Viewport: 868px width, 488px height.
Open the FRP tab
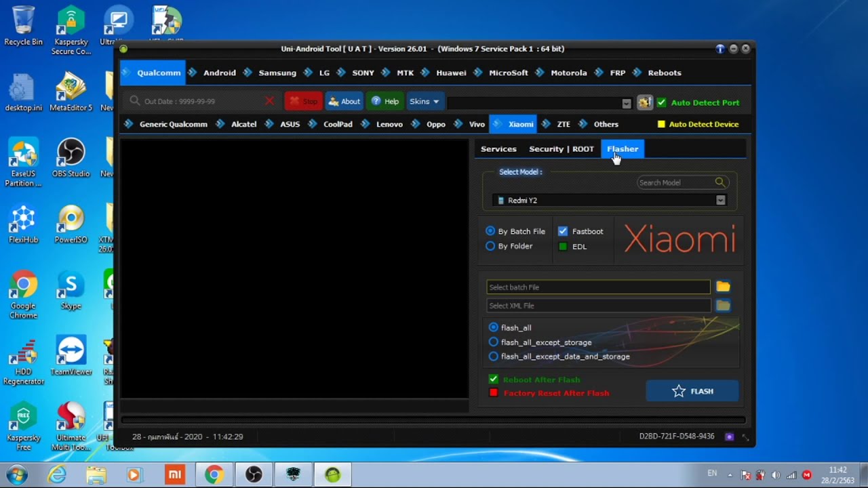click(610, 73)
